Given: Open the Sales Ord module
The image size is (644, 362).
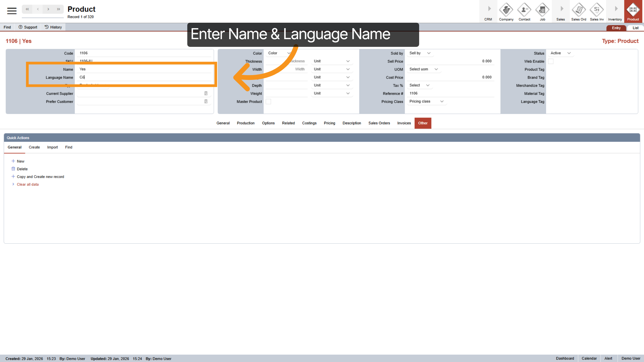Looking at the screenshot, I should pyautogui.click(x=579, y=11).
